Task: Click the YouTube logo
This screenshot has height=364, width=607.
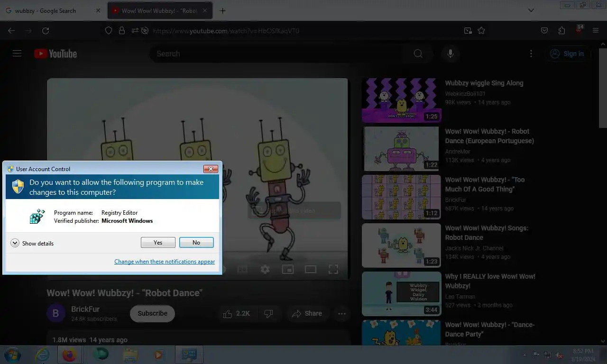Action: pos(55,54)
